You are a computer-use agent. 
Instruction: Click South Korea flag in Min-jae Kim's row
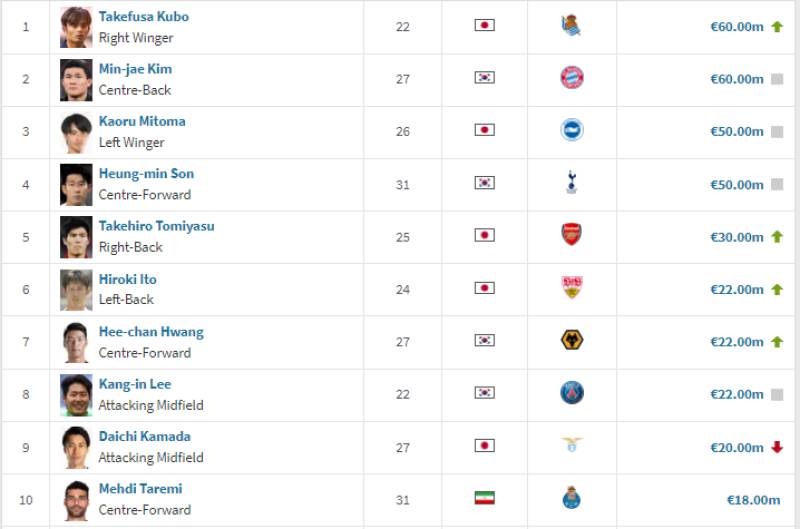484,78
